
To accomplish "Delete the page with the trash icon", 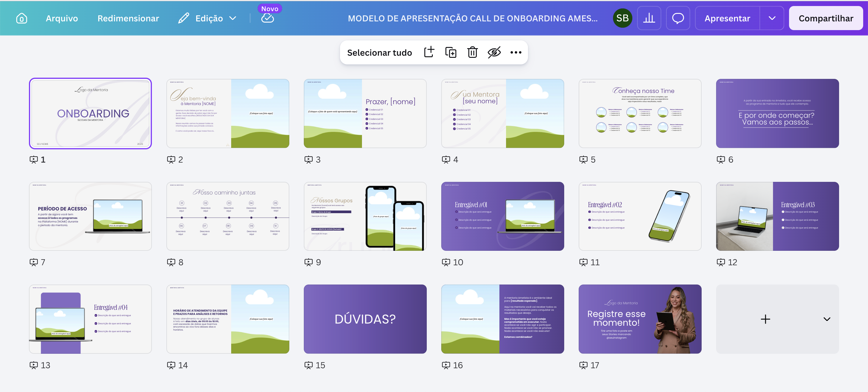I will (x=472, y=52).
